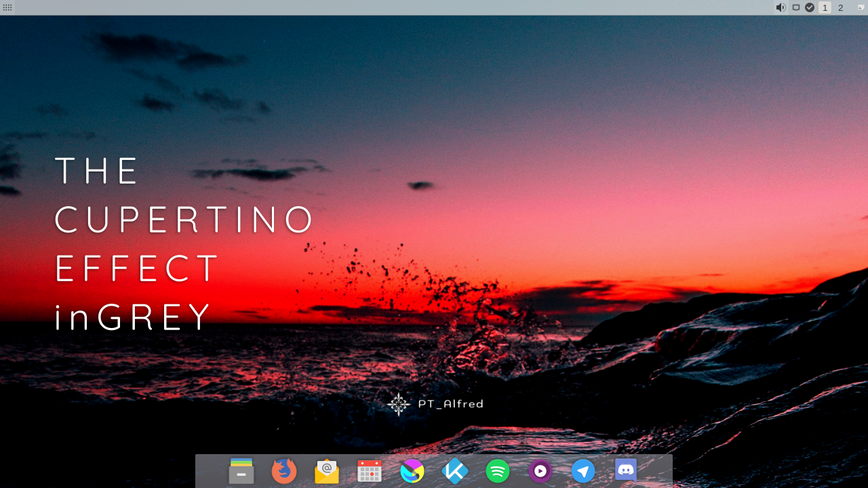Image resolution: width=868 pixels, height=488 pixels.
Task: Switch to workspace 1
Action: pos(825,7)
